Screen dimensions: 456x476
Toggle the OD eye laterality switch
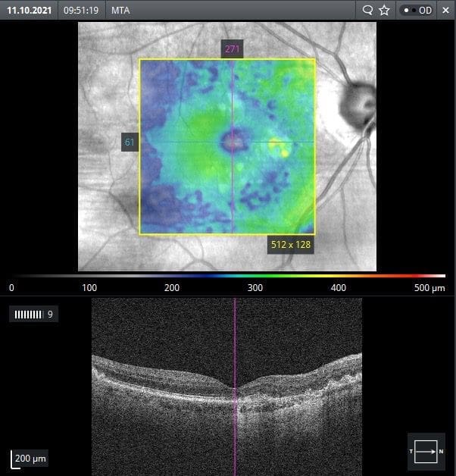[x=417, y=11]
